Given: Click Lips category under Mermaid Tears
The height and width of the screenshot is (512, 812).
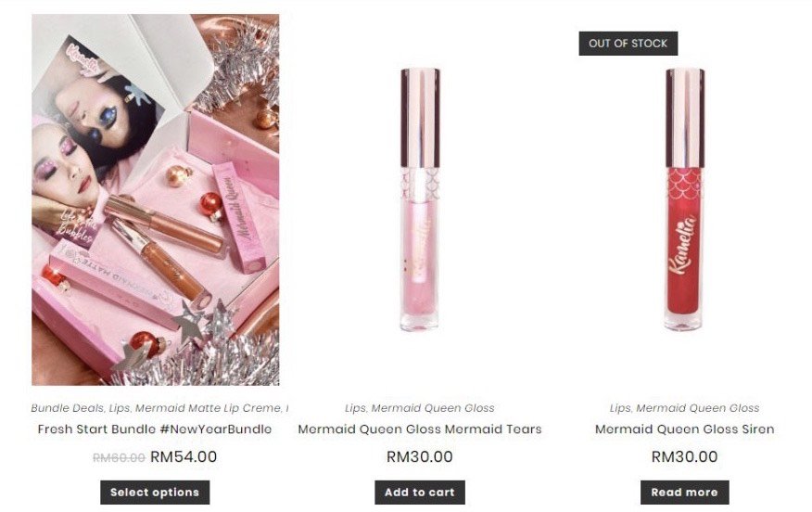Looking at the screenshot, I should 356,408.
